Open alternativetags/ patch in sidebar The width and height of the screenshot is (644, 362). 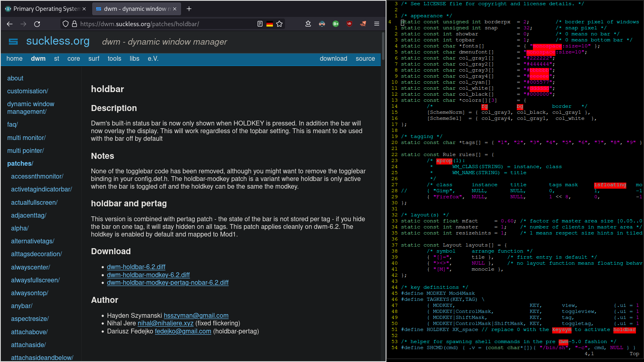pyautogui.click(x=33, y=241)
